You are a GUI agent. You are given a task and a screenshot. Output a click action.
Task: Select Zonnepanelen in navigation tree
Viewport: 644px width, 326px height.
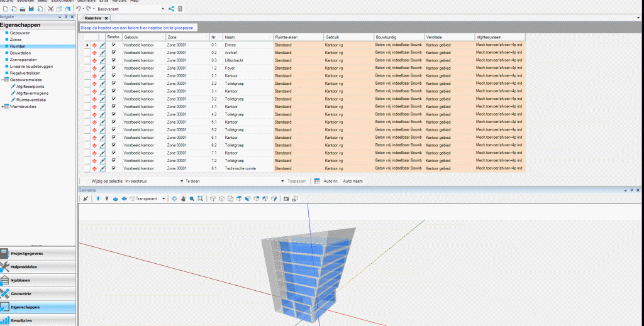[x=23, y=60]
